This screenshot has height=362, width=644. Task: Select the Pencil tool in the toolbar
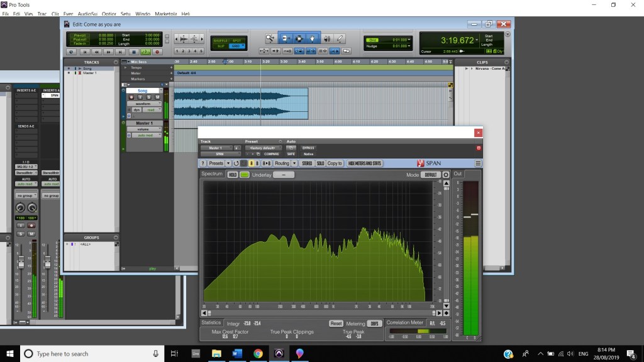[x=340, y=38]
